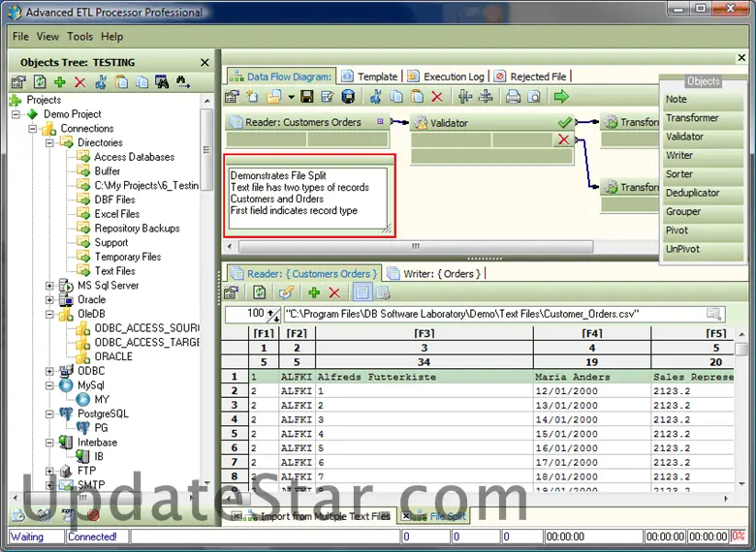Switch to the Template tab
Screen dimensions: 756x552
[x=370, y=77]
